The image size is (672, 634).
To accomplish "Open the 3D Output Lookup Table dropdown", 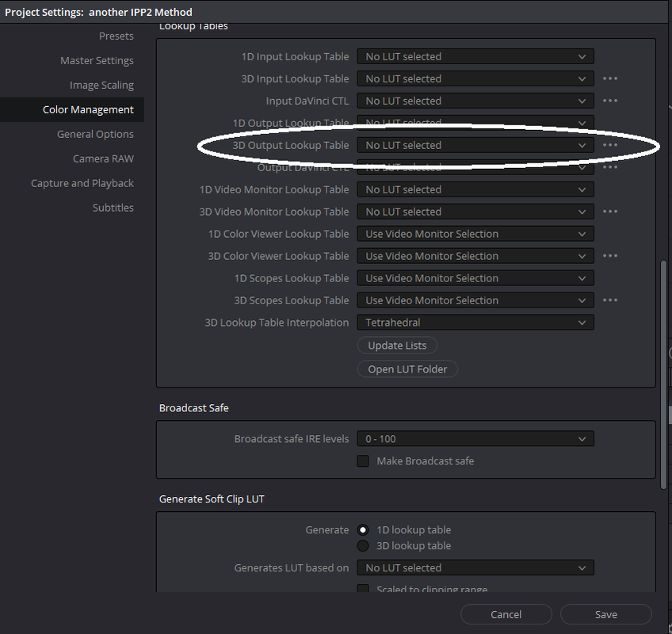I will point(475,145).
